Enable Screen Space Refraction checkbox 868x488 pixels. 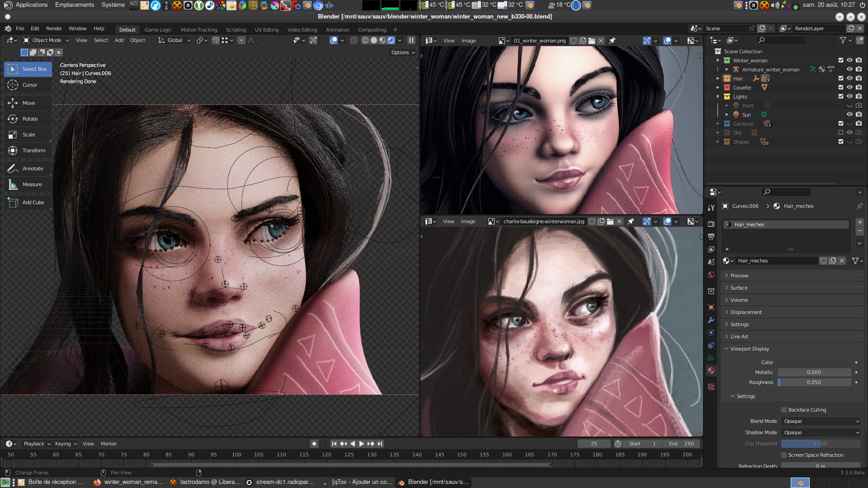[x=784, y=455]
